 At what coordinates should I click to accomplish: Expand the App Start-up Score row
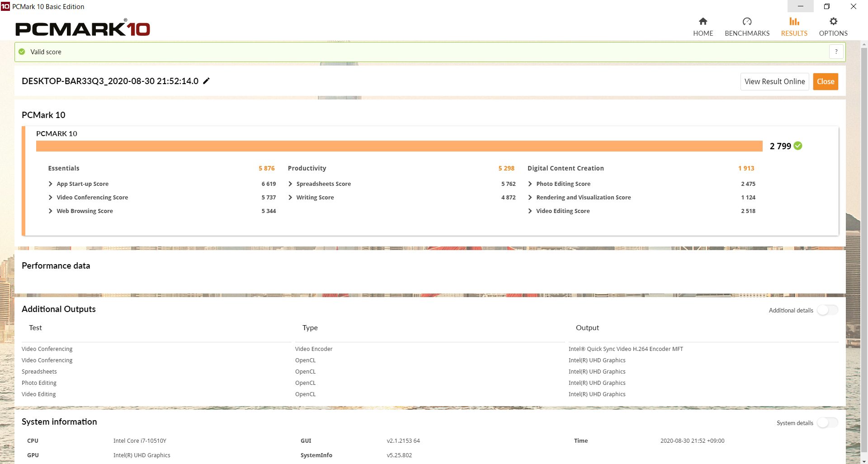pyautogui.click(x=50, y=184)
